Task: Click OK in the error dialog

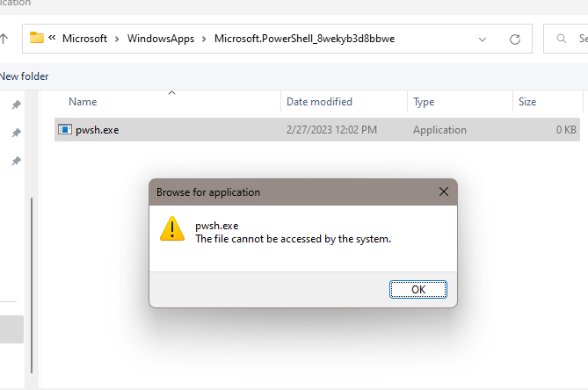Action: tap(417, 289)
